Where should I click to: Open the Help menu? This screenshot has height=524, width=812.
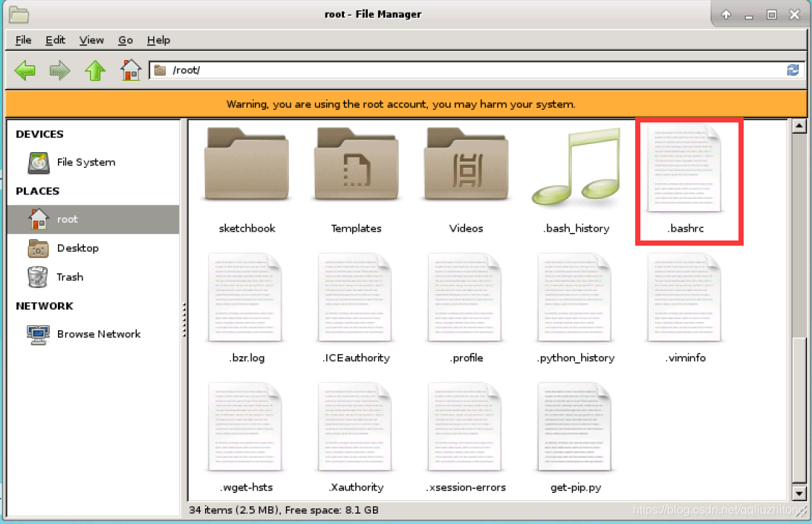coord(158,40)
